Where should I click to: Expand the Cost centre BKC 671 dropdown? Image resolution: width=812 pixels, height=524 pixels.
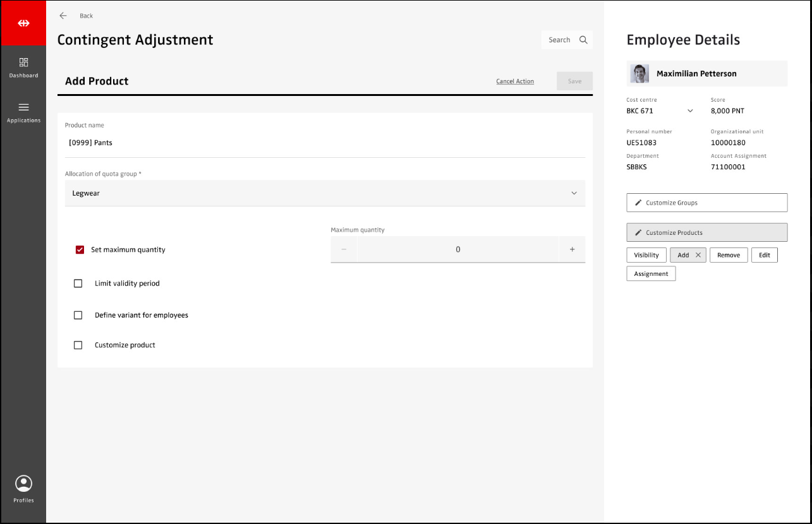(x=690, y=111)
